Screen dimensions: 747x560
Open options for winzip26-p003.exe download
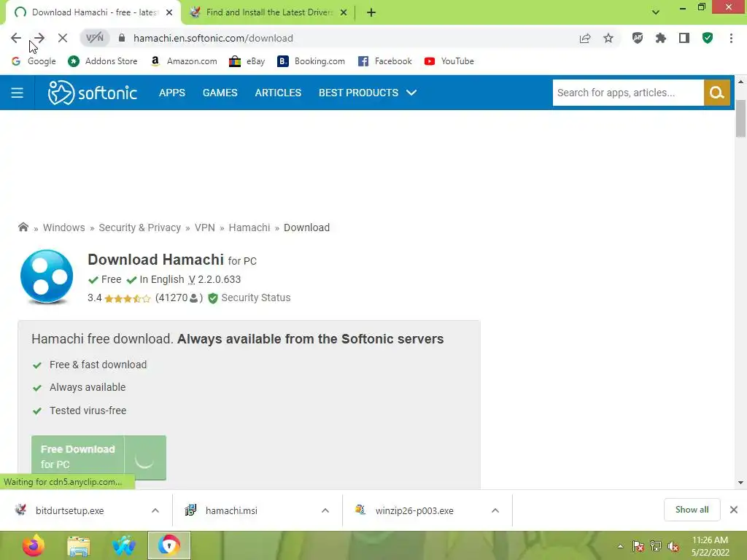coord(495,510)
